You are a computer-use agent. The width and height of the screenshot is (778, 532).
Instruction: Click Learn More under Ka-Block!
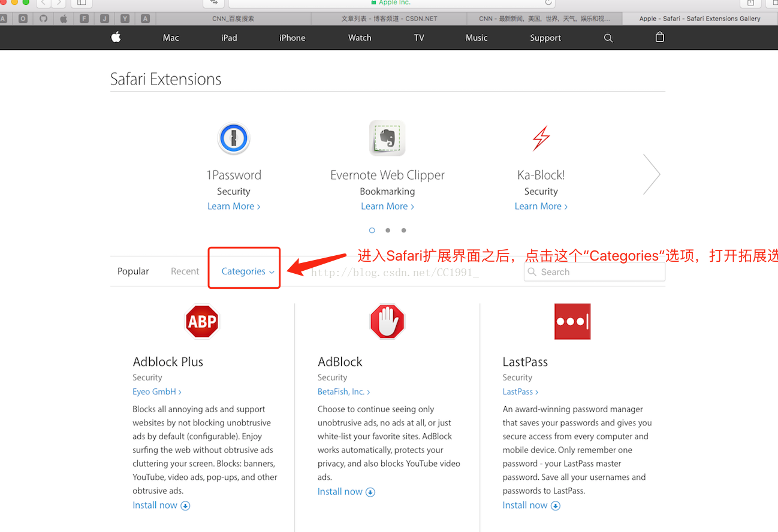pos(541,206)
